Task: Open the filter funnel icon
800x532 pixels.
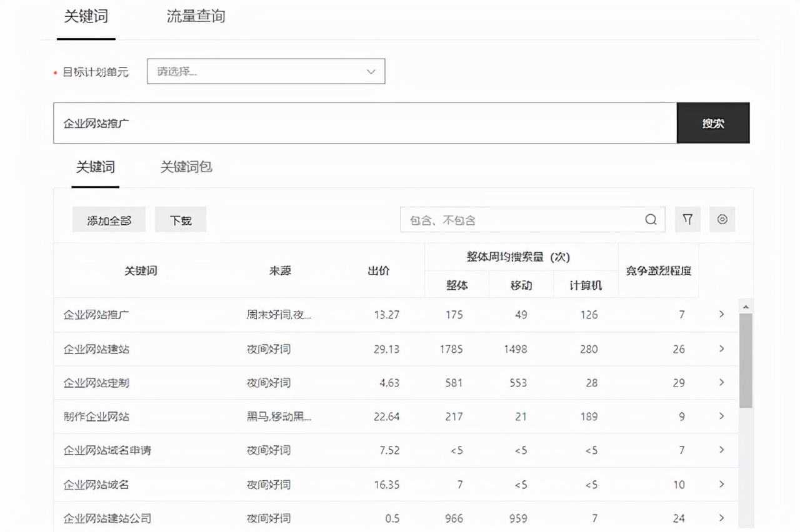Action: [687, 219]
